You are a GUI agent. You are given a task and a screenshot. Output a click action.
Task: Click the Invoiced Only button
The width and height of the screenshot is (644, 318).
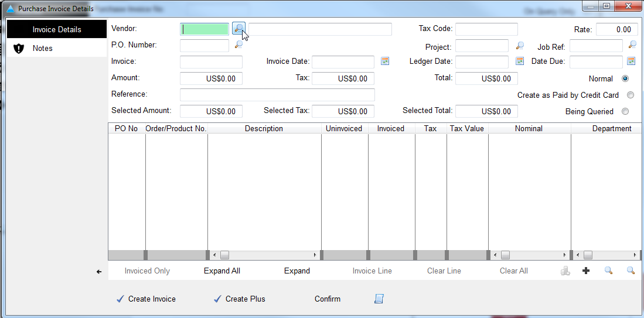point(147,271)
